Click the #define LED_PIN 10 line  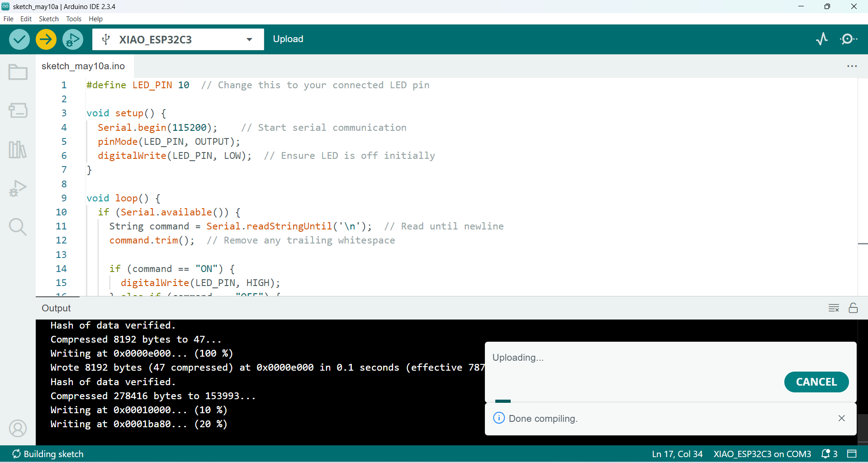258,85
